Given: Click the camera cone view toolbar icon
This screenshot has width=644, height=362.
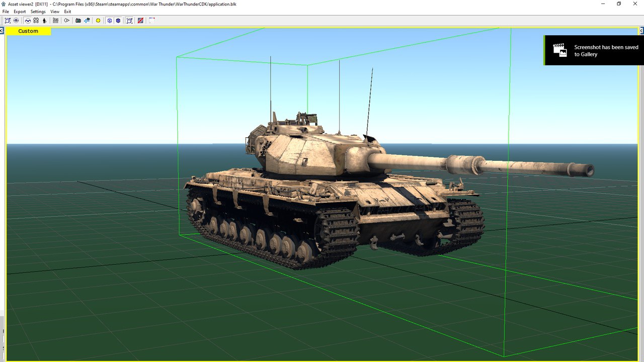Looking at the screenshot, I should [66, 21].
